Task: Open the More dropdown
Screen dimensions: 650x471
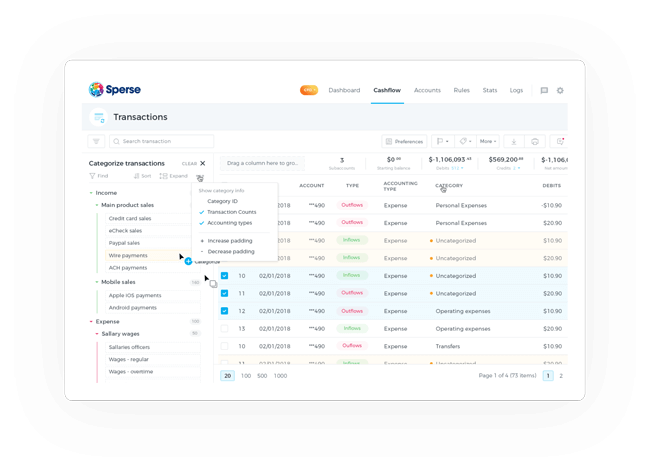Action: pyautogui.click(x=487, y=142)
